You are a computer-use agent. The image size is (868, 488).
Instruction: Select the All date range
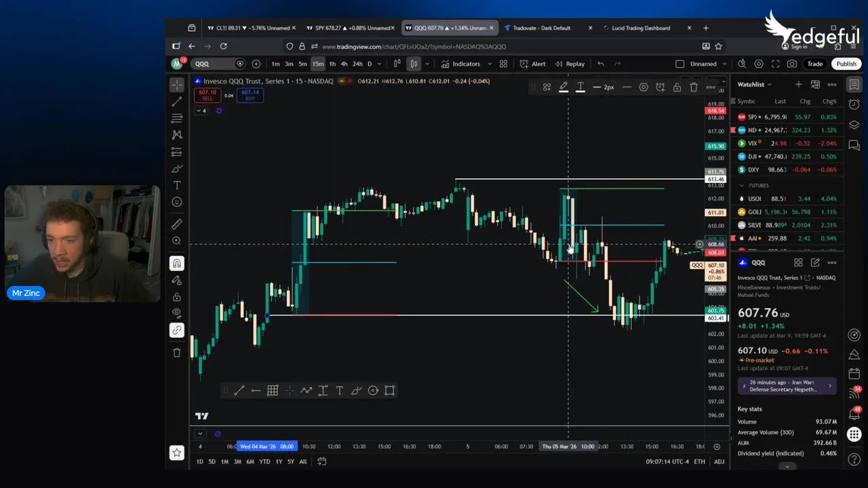pos(303,462)
